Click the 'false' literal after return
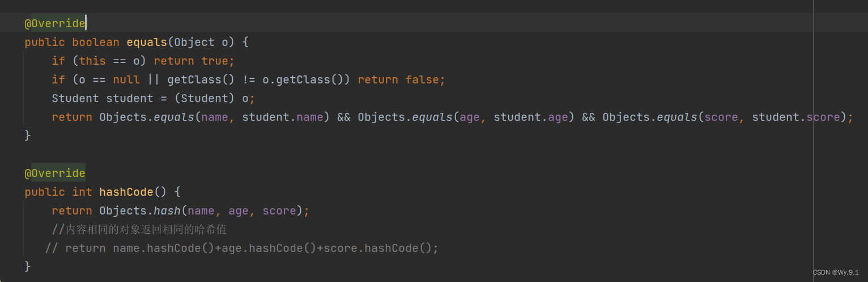This screenshot has width=868, height=282. 422,80
